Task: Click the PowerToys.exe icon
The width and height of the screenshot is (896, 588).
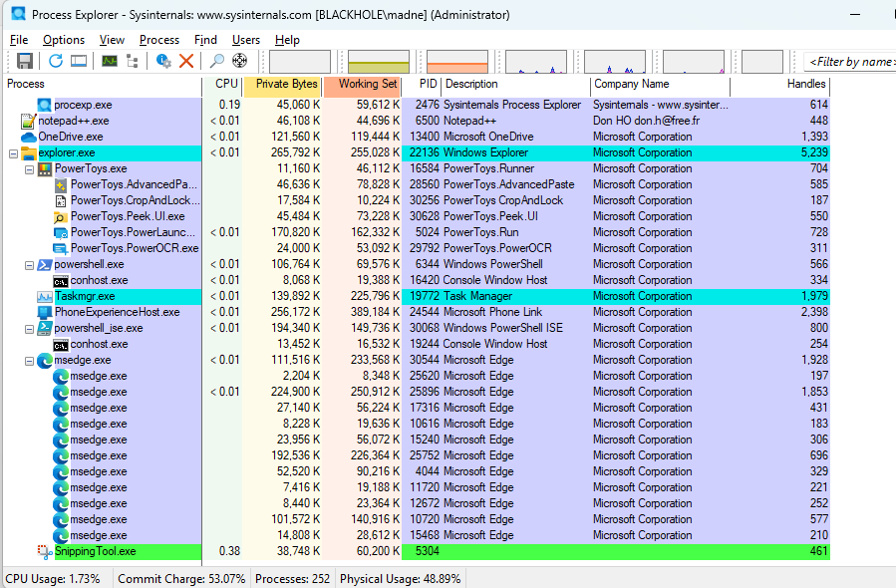Action: [45, 169]
